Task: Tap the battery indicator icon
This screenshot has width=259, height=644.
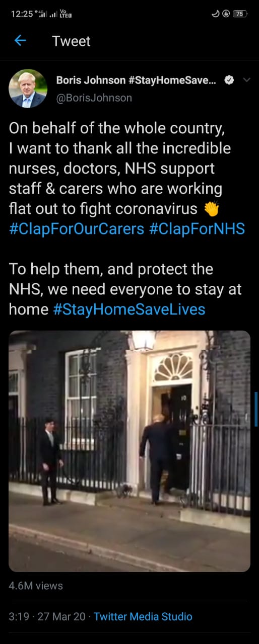Action: tap(240, 14)
